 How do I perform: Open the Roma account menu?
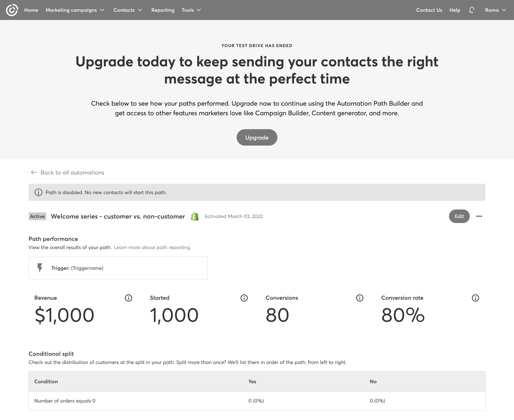point(495,10)
